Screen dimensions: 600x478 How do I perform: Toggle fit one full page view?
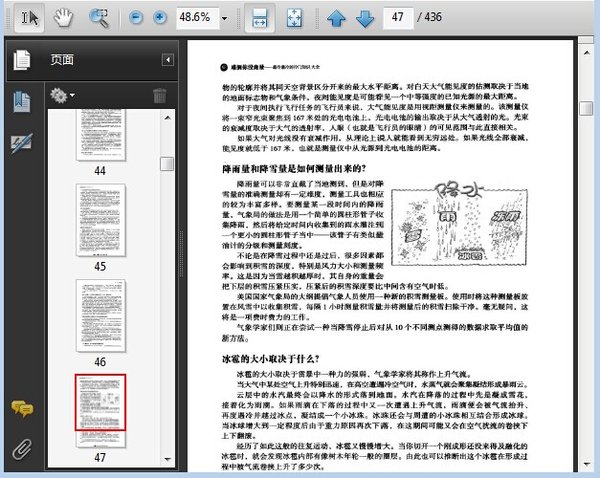pos(294,18)
